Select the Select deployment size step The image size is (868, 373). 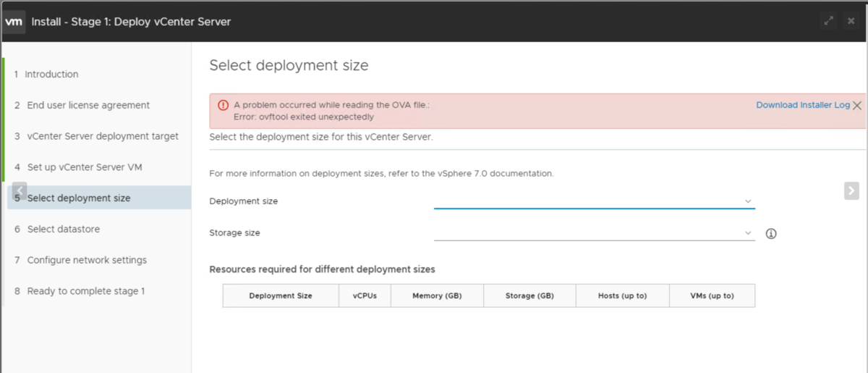tap(99, 198)
